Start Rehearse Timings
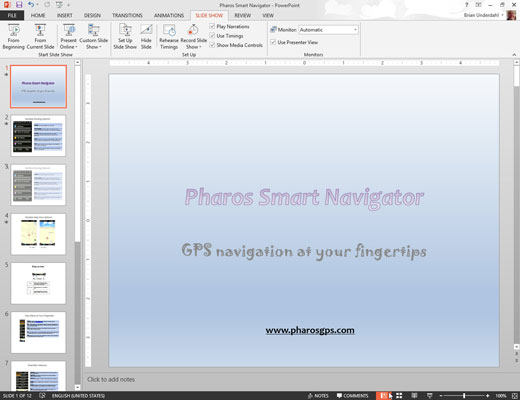The width and height of the screenshot is (520, 400). pyautogui.click(x=169, y=36)
